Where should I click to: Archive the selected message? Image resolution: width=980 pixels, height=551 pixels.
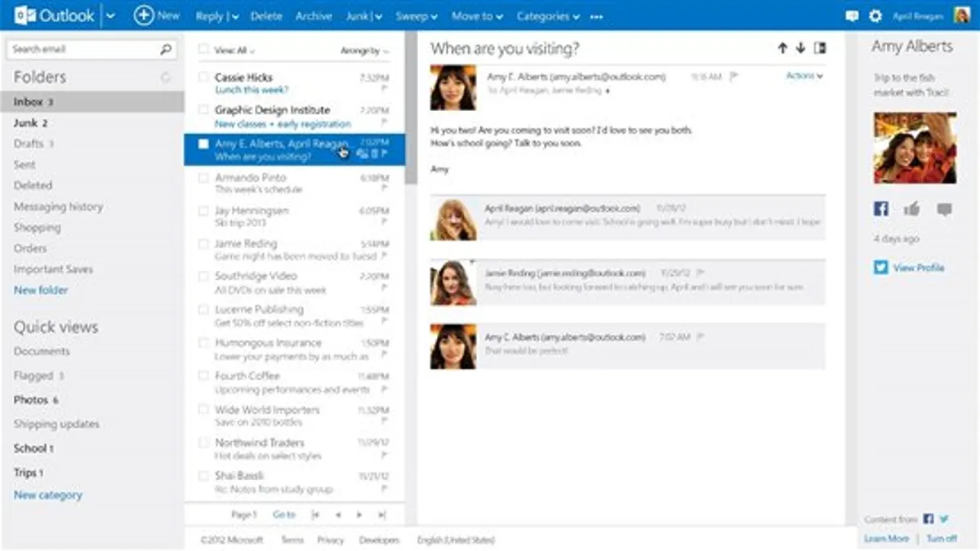click(x=314, y=16)
